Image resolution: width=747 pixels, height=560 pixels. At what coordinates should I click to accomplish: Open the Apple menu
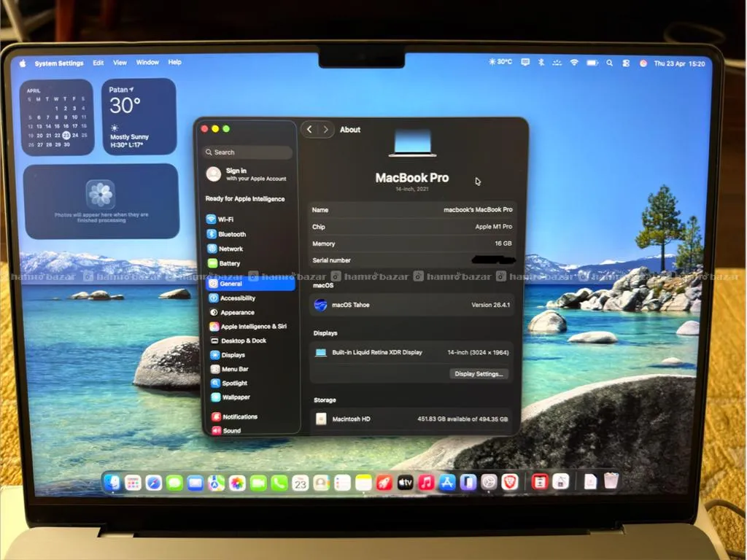pyautogui.click(x=23, y=63)
